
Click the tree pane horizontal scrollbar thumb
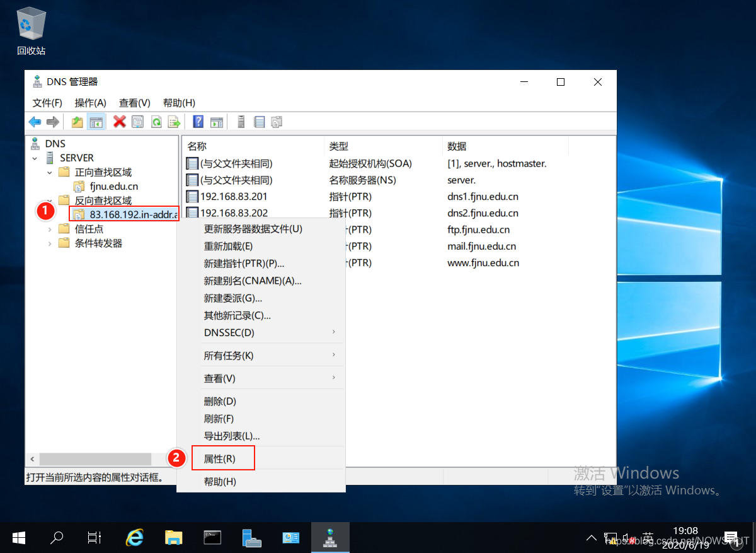[x=95, y=459]
